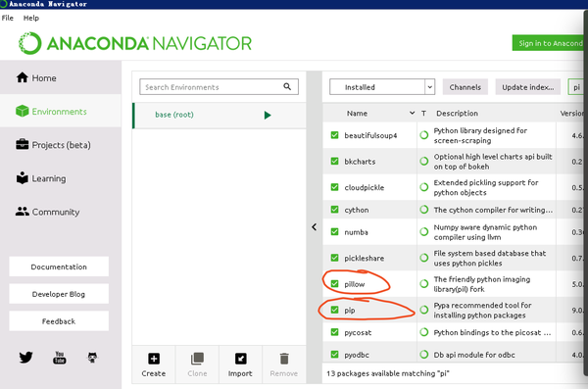588x389 pixels.
Task: Click the type circle icon for cython
Action: pyautogui.click(x=424, y=210)
